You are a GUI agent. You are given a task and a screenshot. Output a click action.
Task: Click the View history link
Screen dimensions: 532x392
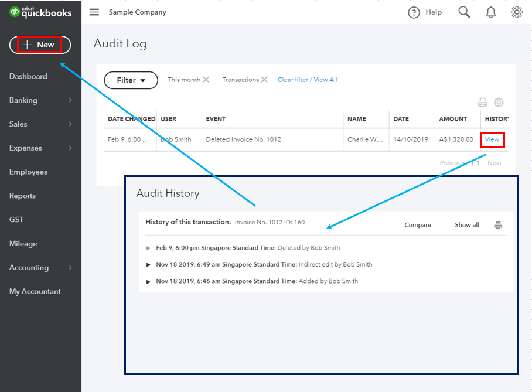coord(492,139)
